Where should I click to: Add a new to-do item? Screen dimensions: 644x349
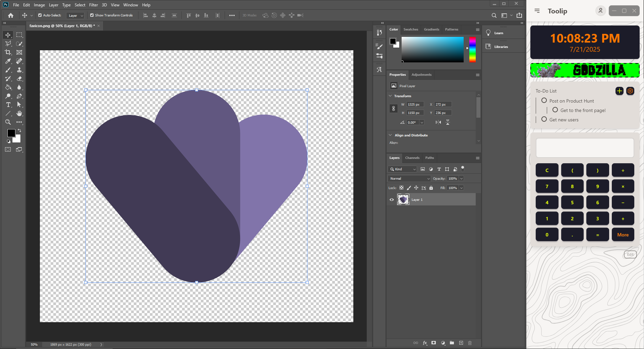[619, 91]
